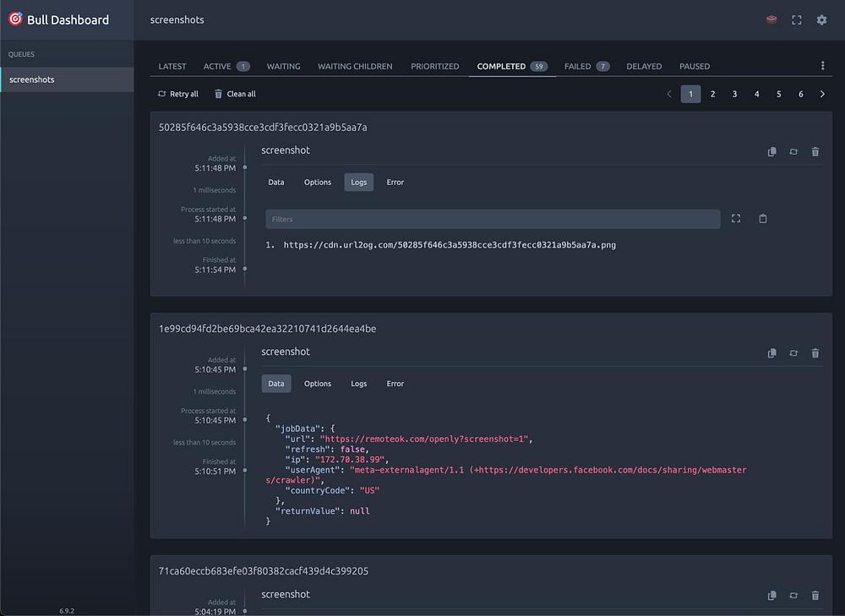Duplicate the first job with copy icon
The image size is (845, 616).
[771, 151]
